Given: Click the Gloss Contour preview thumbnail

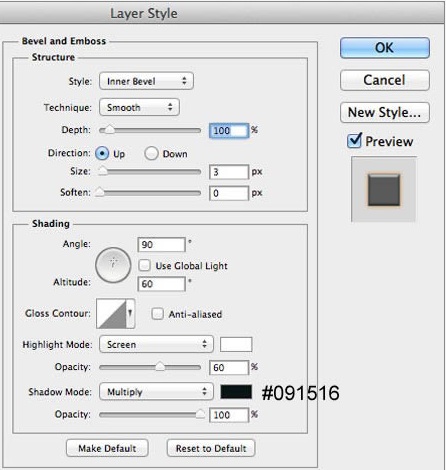Looking at the screenshot, I should [111, 314].
